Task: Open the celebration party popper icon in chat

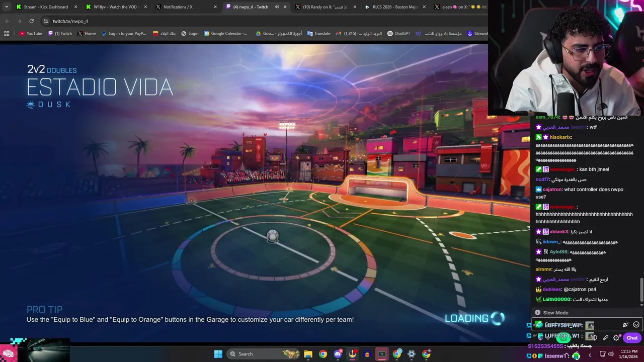Action: [x=625, y=325]
